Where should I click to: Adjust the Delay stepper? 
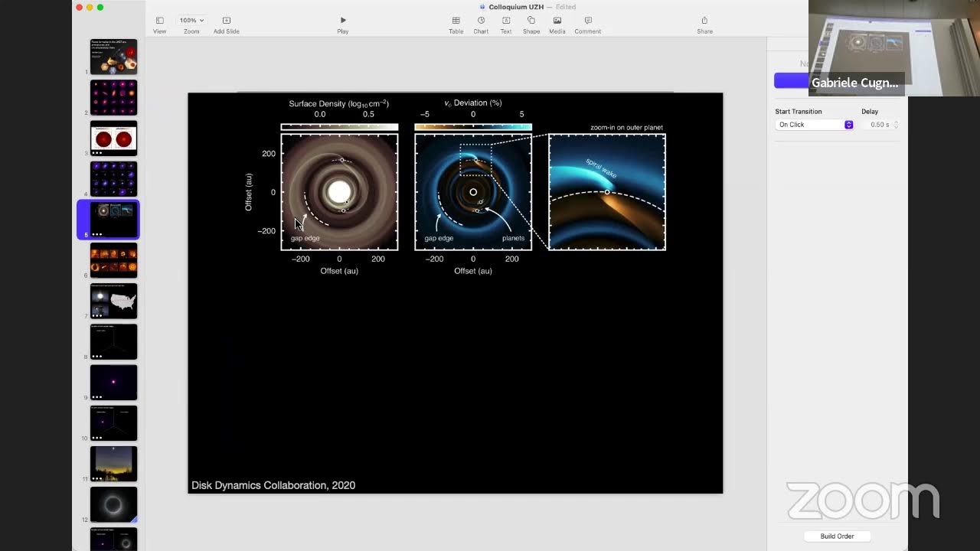point(896,125)
